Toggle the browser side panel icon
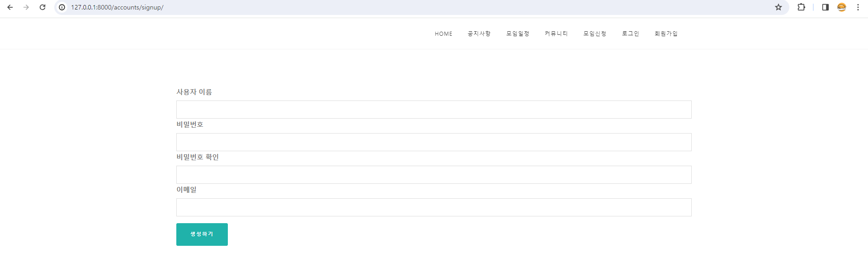This screenshot has width=868, height=263. (x=825, y=7)
